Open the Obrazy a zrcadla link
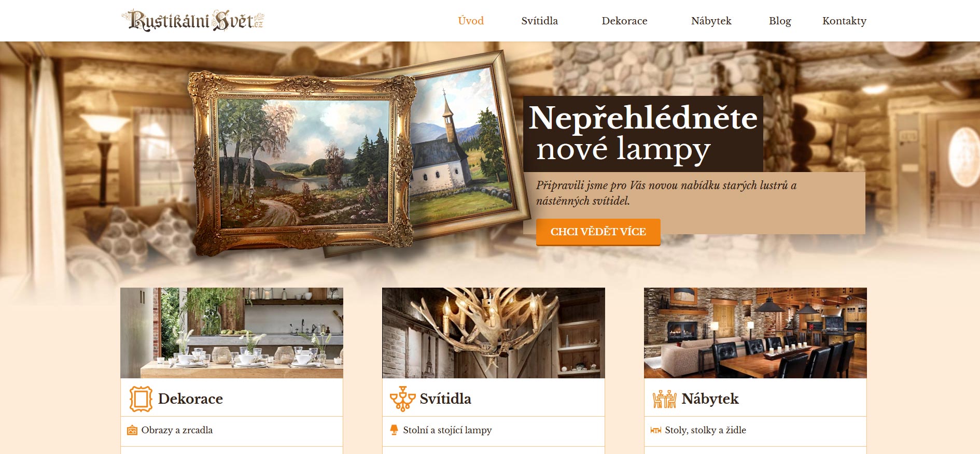The width and height of the screenshot is (980, 454). [x=177, y=430]
